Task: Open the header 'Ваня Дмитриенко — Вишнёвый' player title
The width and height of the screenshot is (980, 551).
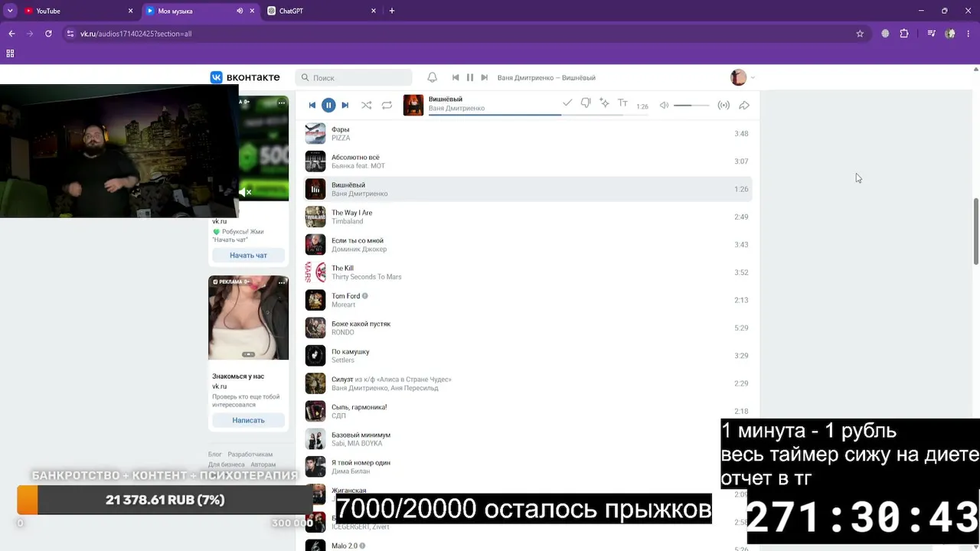Action: pos(547,77)
